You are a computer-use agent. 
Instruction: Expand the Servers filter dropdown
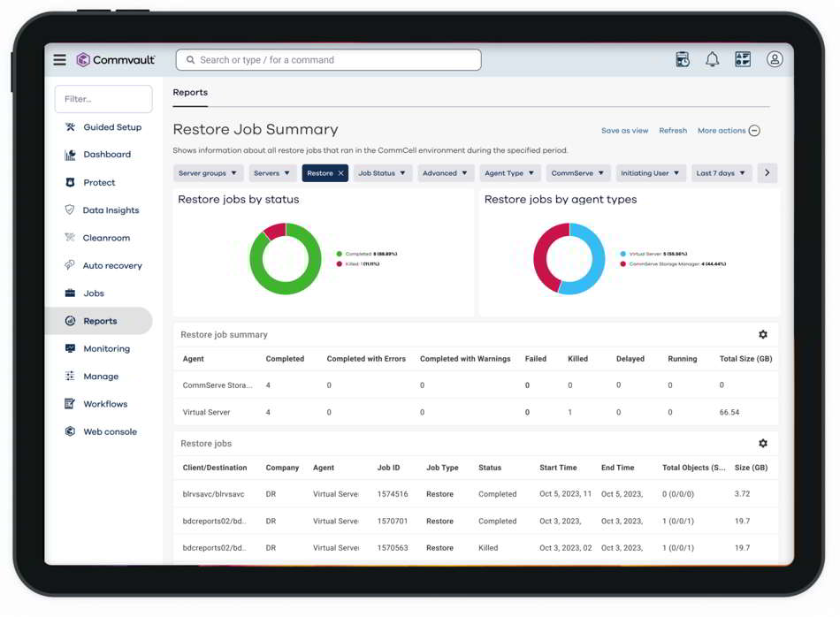[272, 173]
